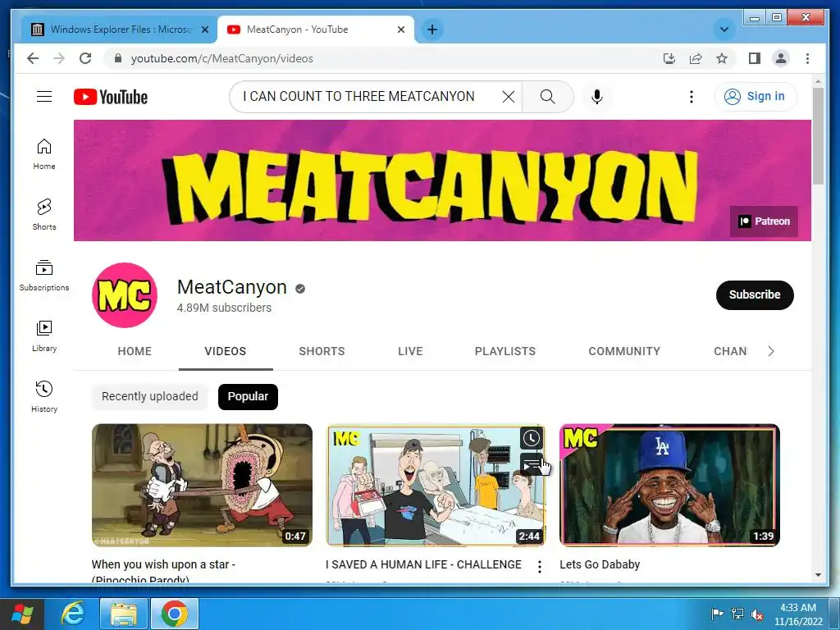The image size is (840, 630).
Task: Click the magnifier search button
Action: (x=547, y=97)
